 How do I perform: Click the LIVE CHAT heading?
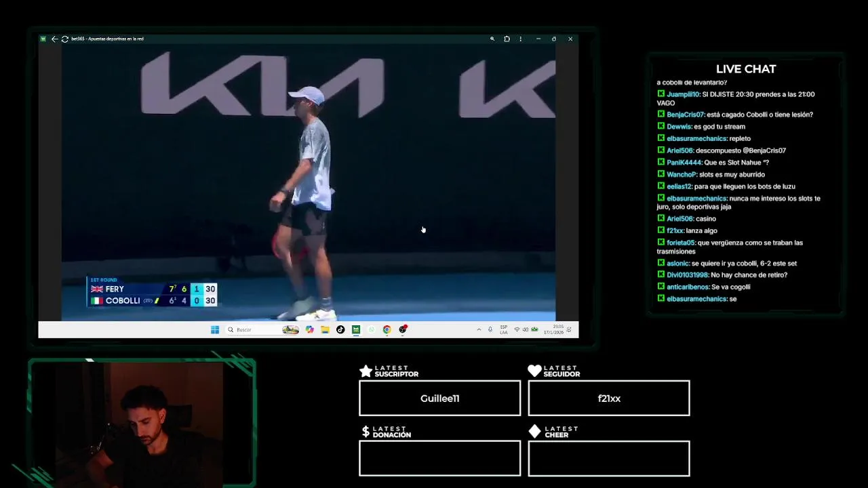[x=746, y=69]
